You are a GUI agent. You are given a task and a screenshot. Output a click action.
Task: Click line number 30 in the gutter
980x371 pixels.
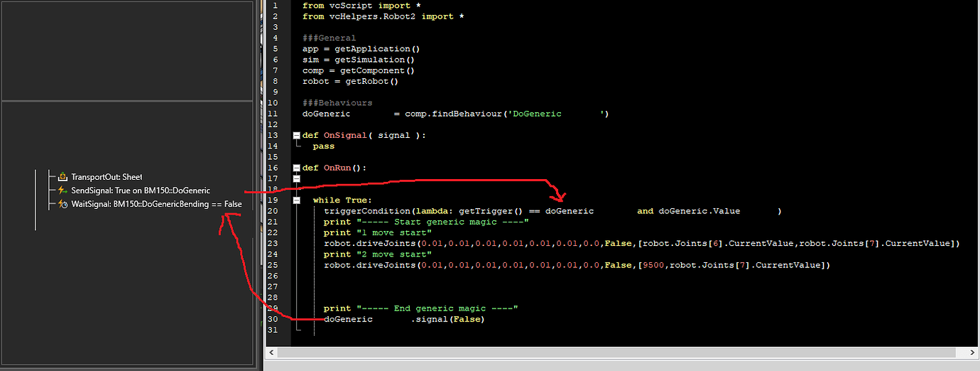(x=274, y=319)
